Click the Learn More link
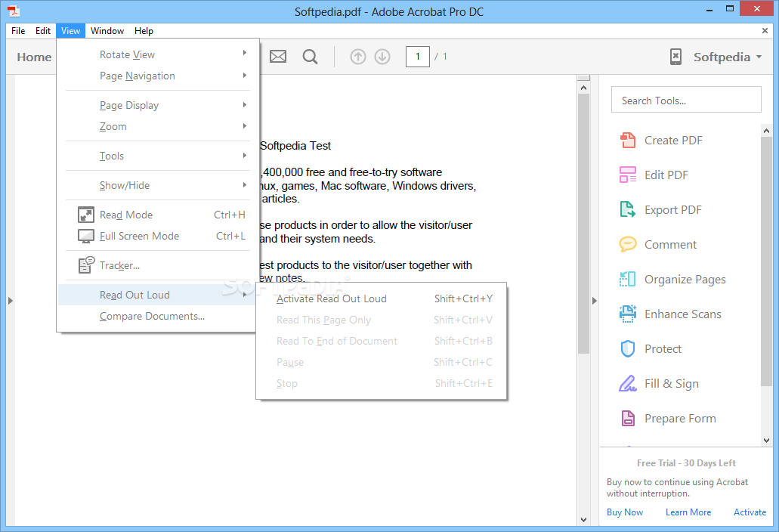The width and height of the screenshot is (779, 532). (x=688, y=512)
